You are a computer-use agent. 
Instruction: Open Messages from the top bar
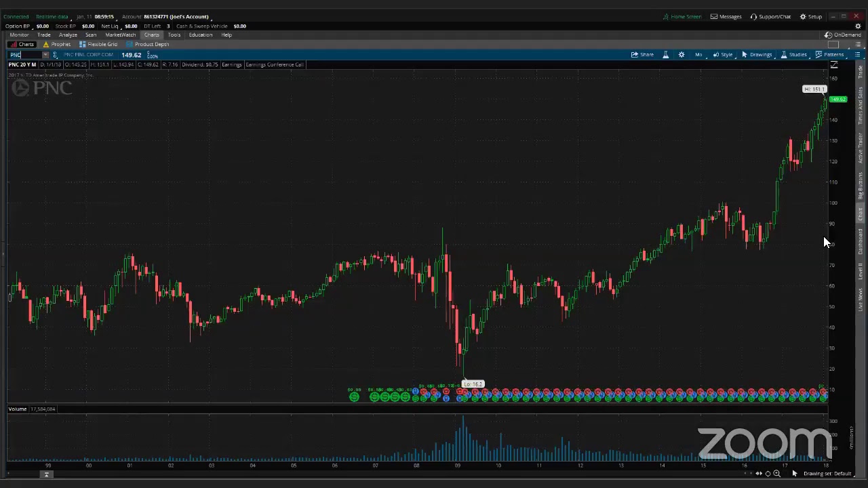[726, 16]
